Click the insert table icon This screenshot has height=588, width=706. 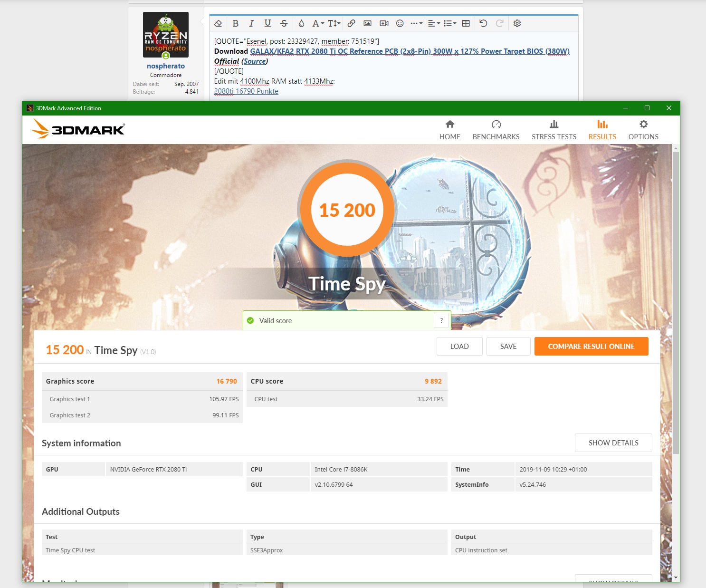pos(466,23)
